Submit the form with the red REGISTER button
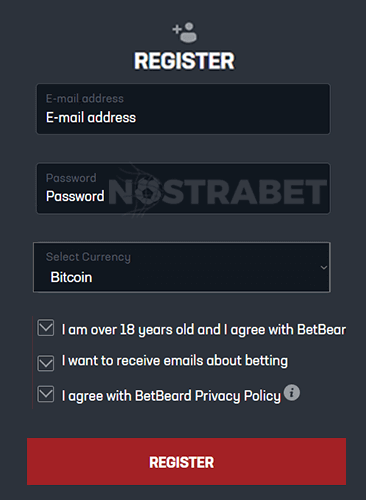 (186, 461)
